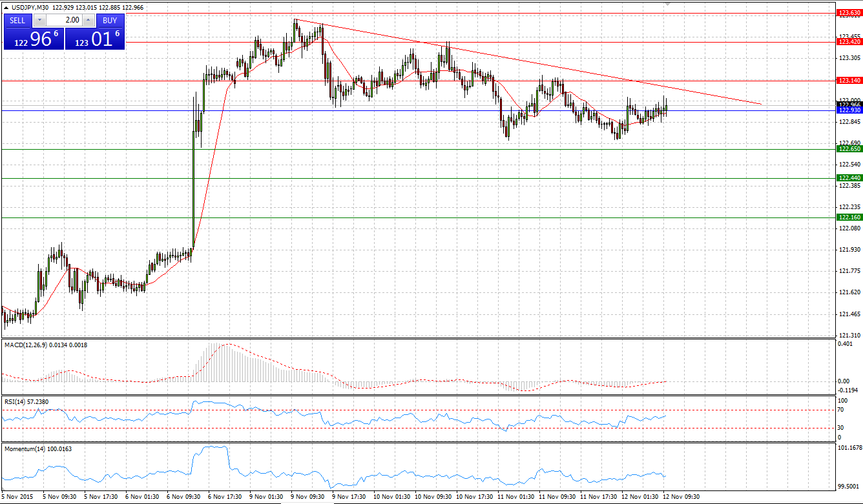Click the 121.310 price scale value
This screenshot has width=863, height=504.
click(x=849, y=336)
